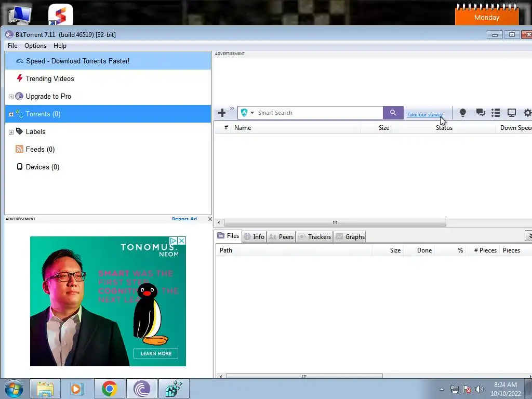Click left arrow of torrent list scrollbar
Screen dimensions: 532x399
tap(219, 222)
